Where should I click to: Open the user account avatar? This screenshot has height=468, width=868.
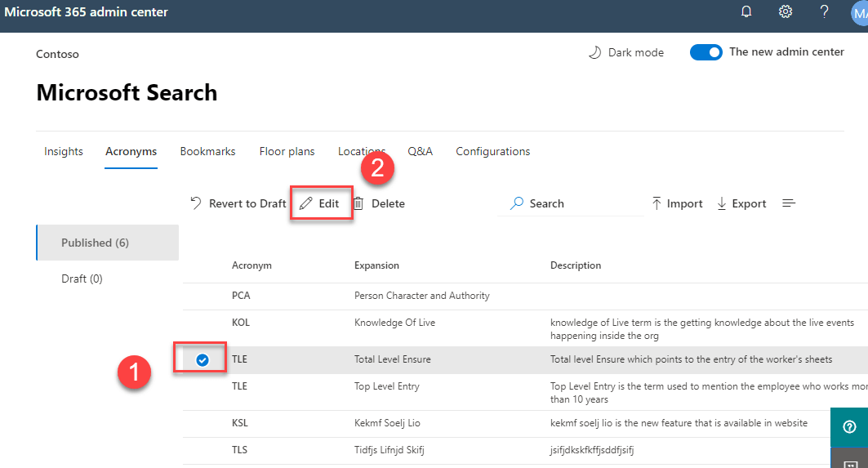858,13
